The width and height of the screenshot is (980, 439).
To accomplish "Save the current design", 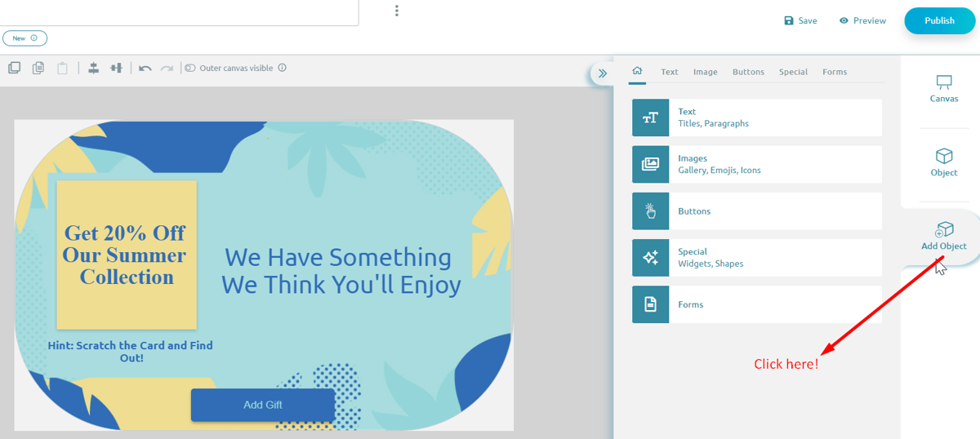I will [x=800, y=20].
